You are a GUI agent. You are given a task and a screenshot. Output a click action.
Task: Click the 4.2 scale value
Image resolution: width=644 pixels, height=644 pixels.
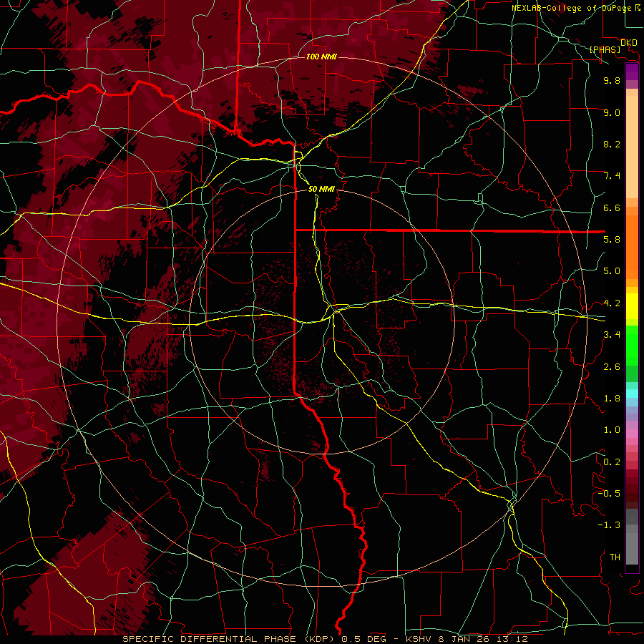click(612, 303)
